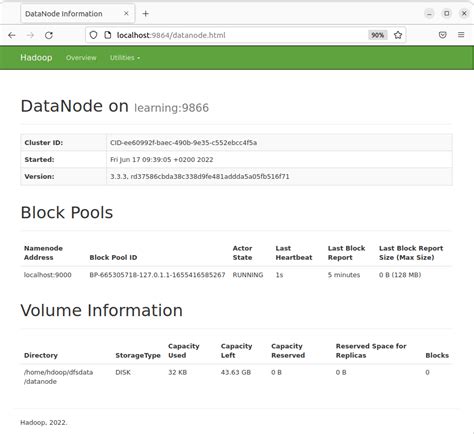Click the /home/hdoop/dfsdata/datanode directory cell

pos(58,377)
